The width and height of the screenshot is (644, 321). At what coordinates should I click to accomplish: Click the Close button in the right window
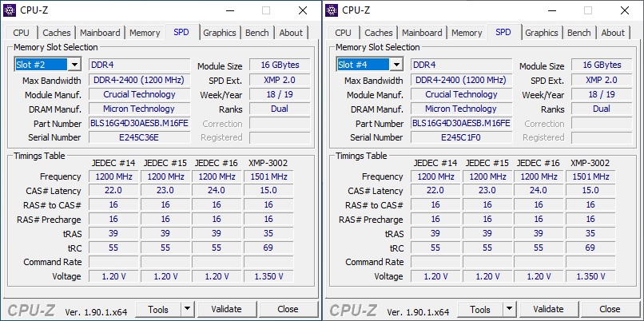pyautogui.click(x=610, y=309)
